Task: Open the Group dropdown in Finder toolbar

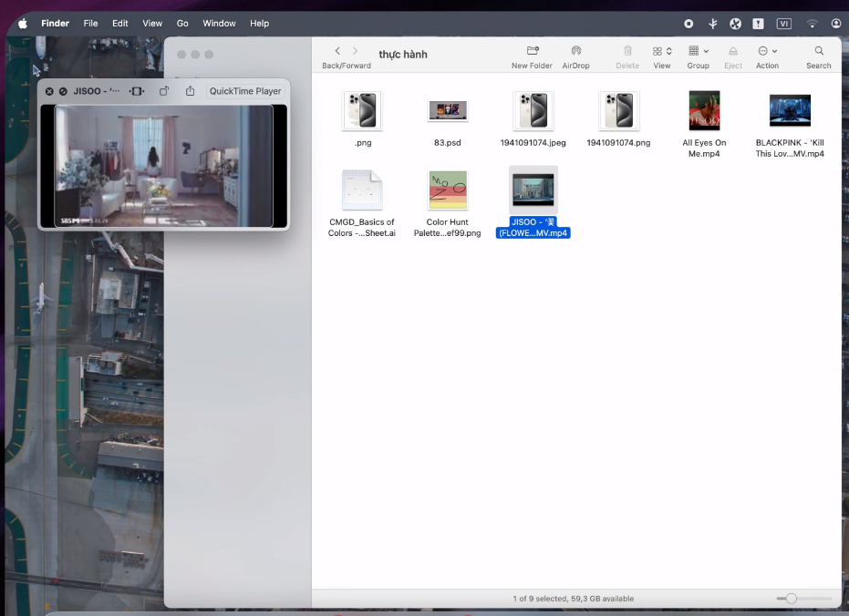Action: [699, 51]
